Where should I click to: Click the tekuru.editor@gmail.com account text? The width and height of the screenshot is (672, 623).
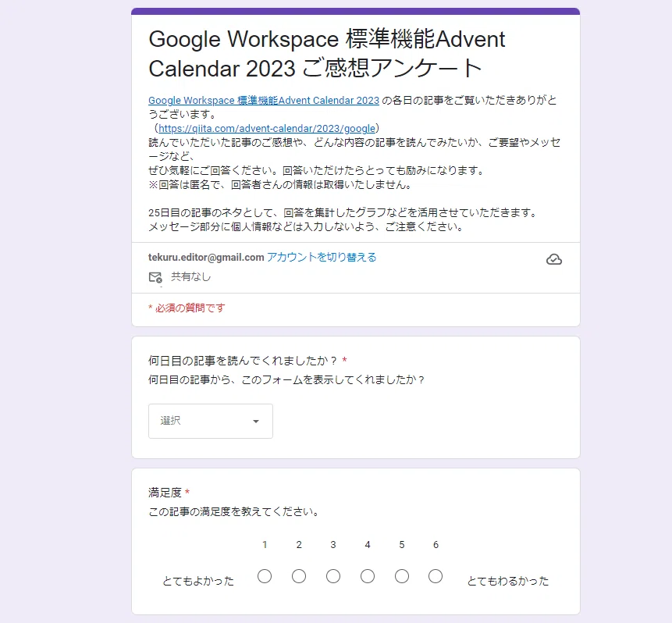pyautogui.click(x=206, y=258)
